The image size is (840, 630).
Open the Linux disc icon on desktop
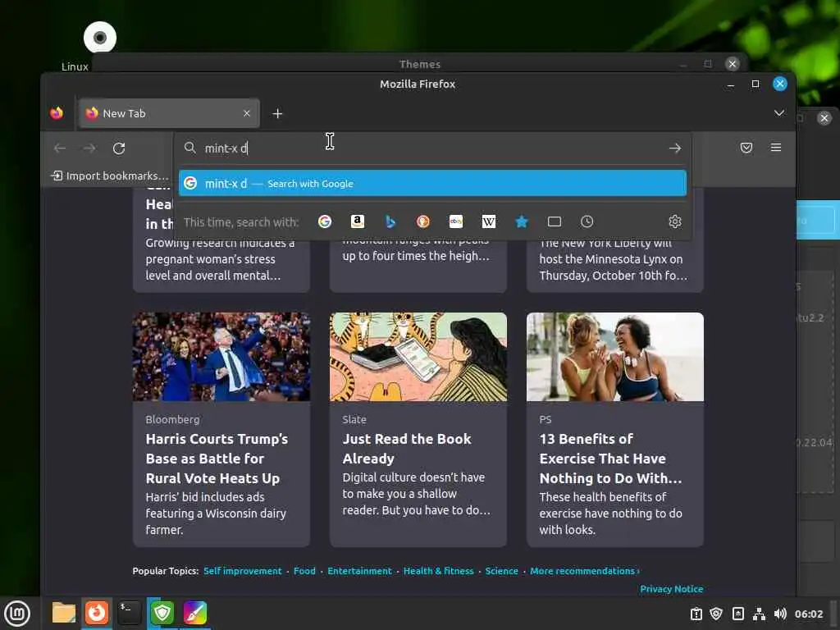point(99,38)
